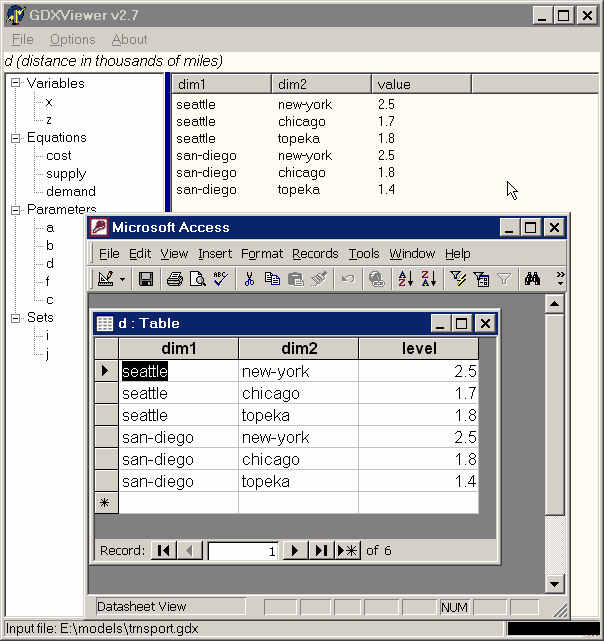Click the Find binoculars icon
Image resolution: width=604 pixels, height=641 pixels.
(x=532, y=279)
